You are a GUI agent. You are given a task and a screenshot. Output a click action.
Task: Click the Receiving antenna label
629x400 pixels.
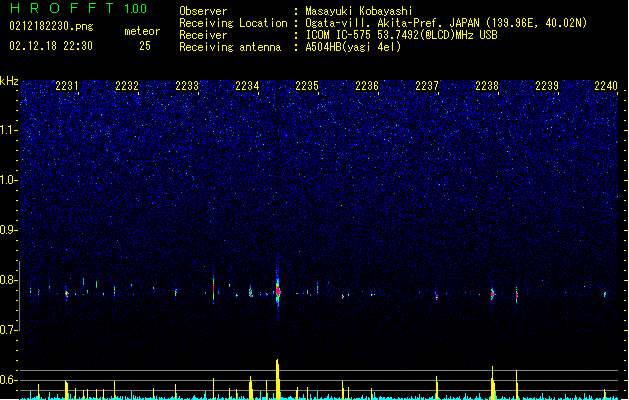(x=230, y=47)
